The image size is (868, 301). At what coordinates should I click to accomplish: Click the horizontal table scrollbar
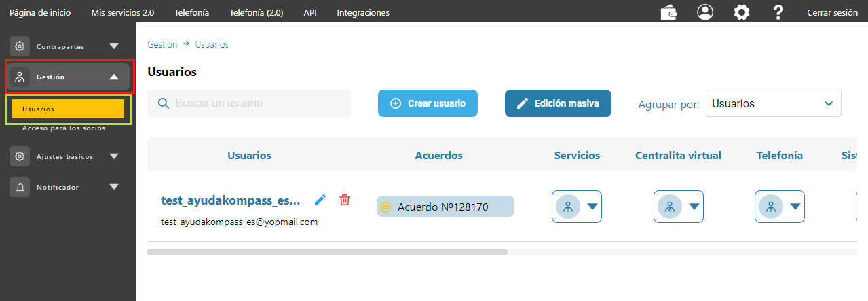tap(327, 251)
